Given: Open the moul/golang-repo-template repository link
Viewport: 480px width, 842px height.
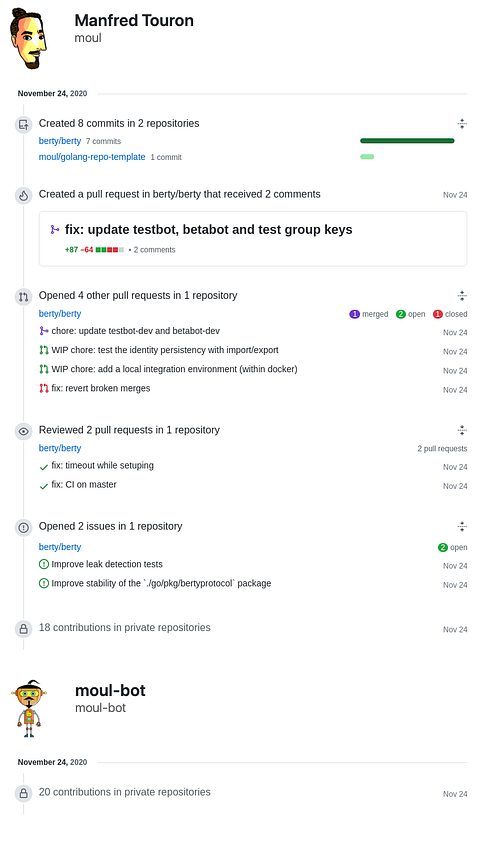Looking at the screenshot, I should pos(92,157).
